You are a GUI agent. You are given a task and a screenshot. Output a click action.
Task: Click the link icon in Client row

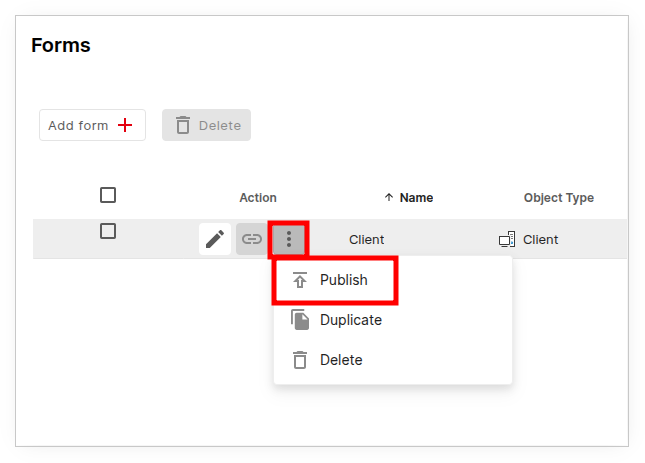pos(252,239)
